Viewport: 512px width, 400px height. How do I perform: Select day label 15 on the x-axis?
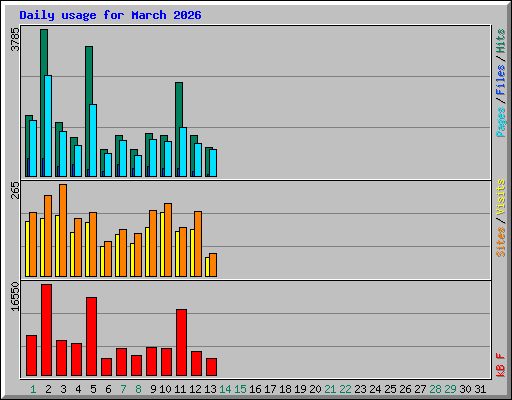point(240,389)
